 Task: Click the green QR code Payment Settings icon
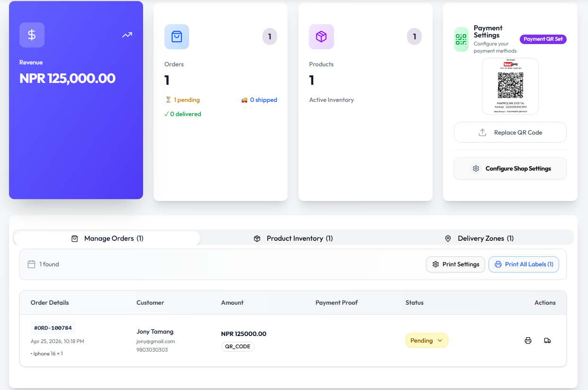[461, 39]
